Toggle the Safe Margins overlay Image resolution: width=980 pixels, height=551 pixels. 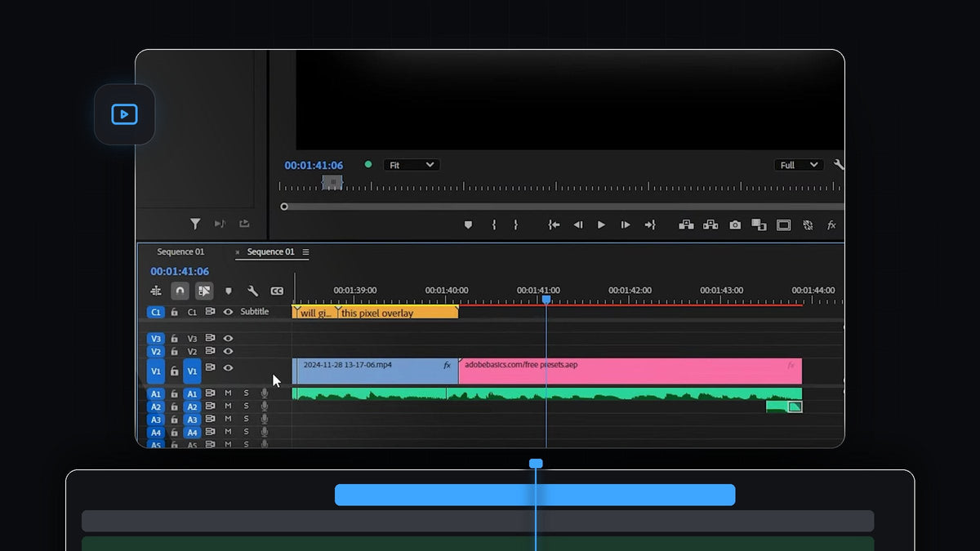pyautogui.click(x=784, y=224)
